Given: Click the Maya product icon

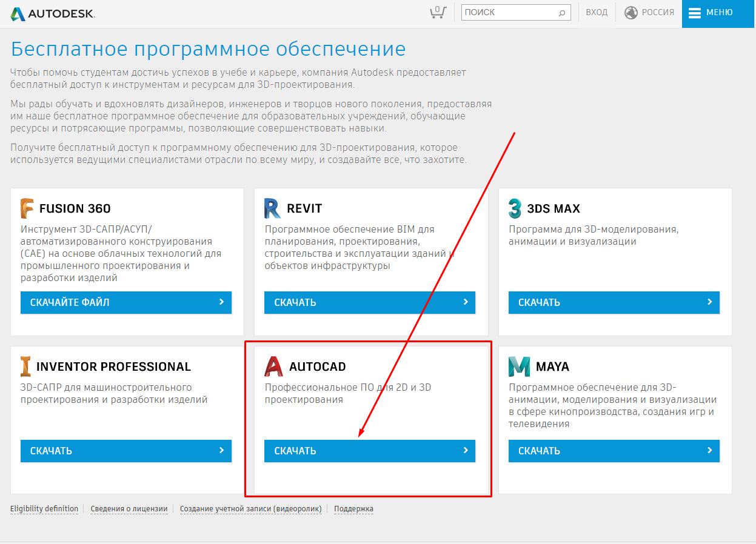Looking at the screenshot, I should pos(519,367).
